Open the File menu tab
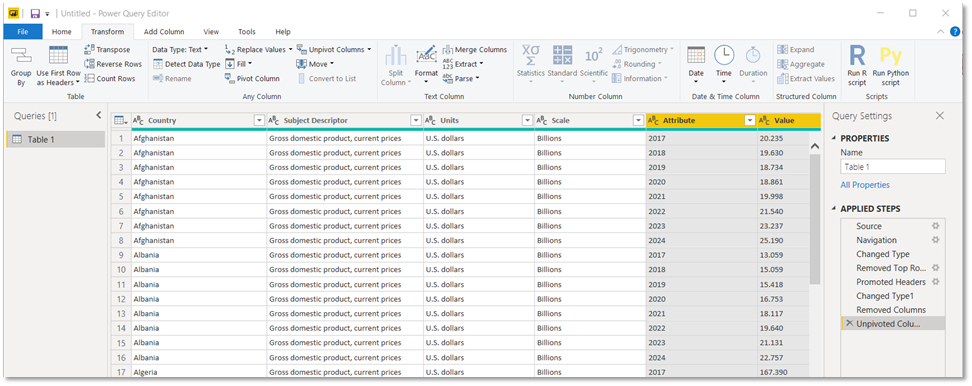 [23, 32]
